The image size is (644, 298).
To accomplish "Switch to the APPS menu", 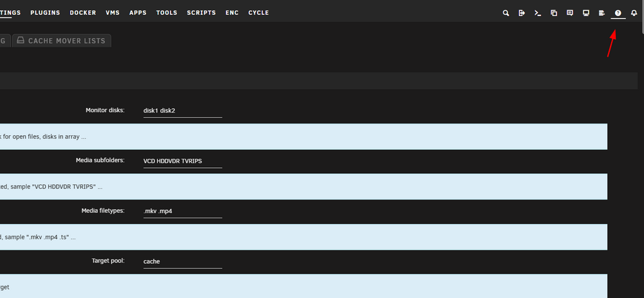I will 138,13.
